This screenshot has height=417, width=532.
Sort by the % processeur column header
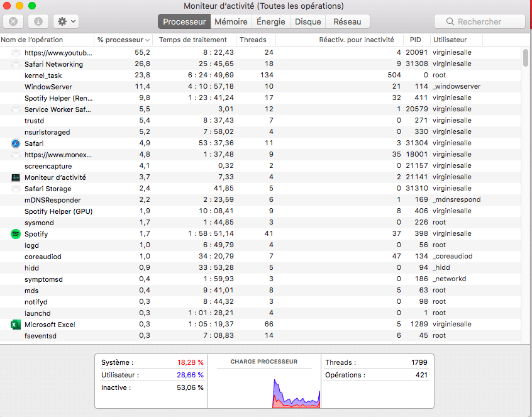(x=123, y=40)
